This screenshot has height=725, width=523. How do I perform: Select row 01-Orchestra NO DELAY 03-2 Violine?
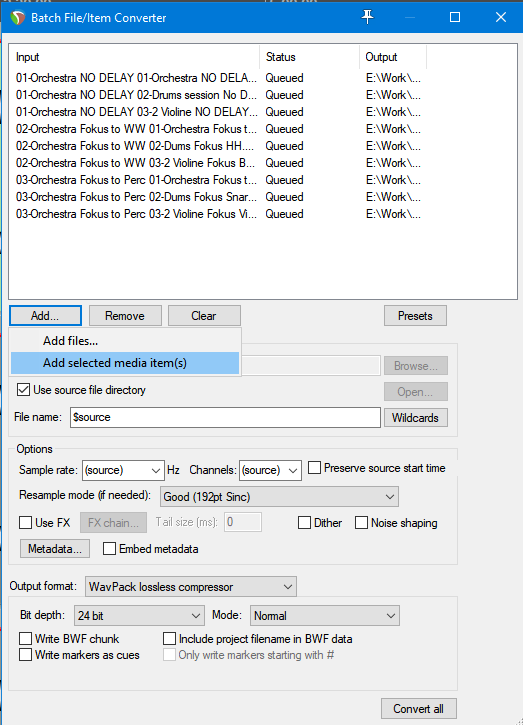218,112
